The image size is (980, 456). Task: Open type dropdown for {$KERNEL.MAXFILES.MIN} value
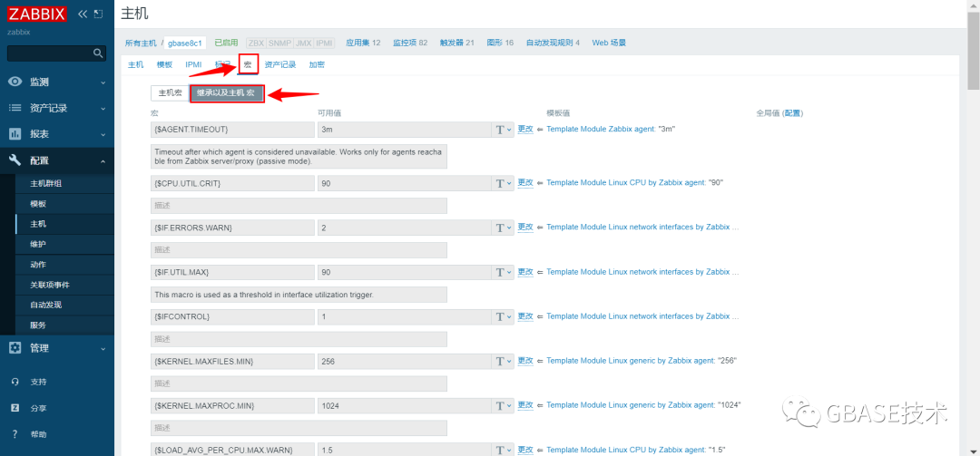pos(504,361)
